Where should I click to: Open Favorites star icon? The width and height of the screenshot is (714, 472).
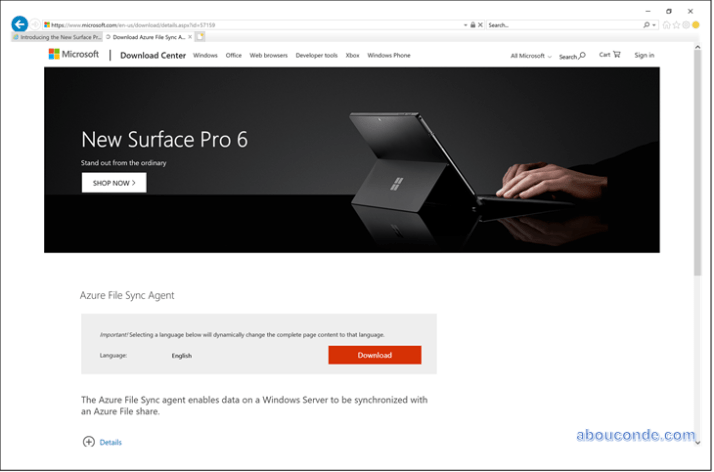coord(676,25)
